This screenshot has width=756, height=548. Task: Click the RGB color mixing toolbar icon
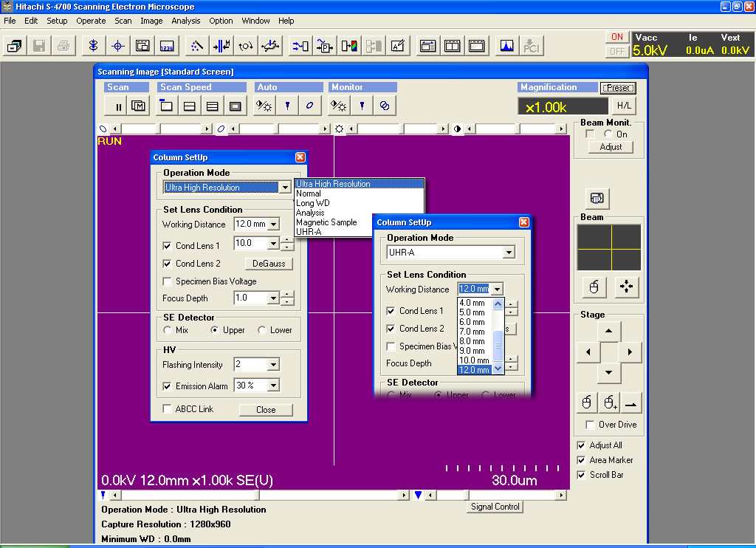(349, 47)
